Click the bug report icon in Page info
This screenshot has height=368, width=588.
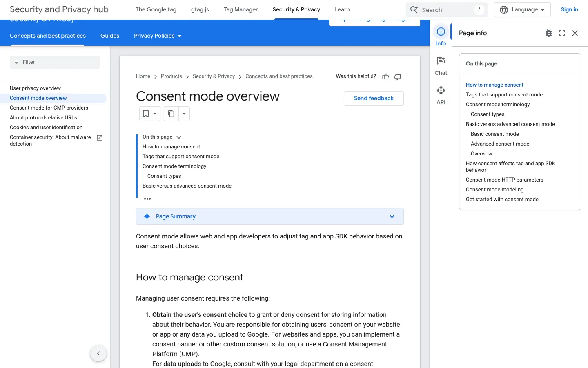[x=548, y=33]
